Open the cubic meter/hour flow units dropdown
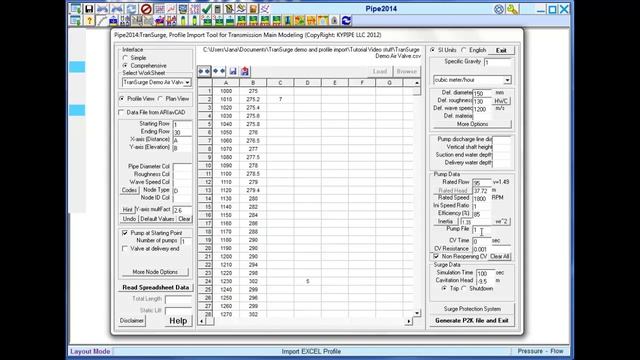Screen dimensions: 640x360 (x=507, y=80)
